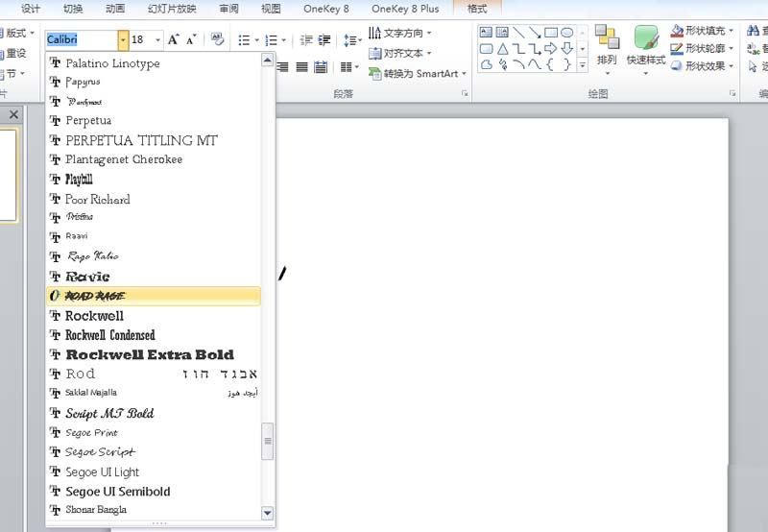Click the bullet list icon

[245, 40]
